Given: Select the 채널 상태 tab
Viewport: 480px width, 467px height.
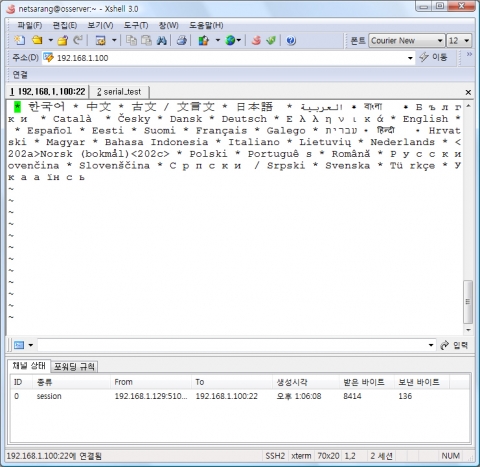Looking at the screenshot, I should [29, 366].
